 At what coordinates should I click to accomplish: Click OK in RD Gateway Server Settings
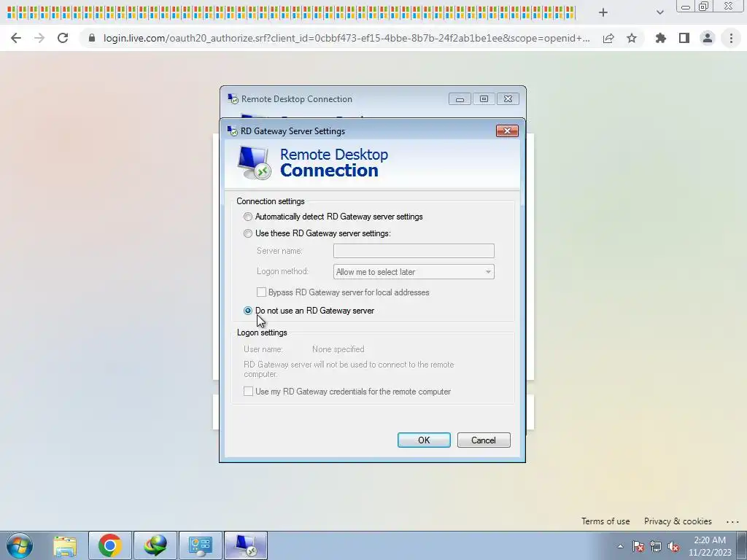[x=424, y=440]
